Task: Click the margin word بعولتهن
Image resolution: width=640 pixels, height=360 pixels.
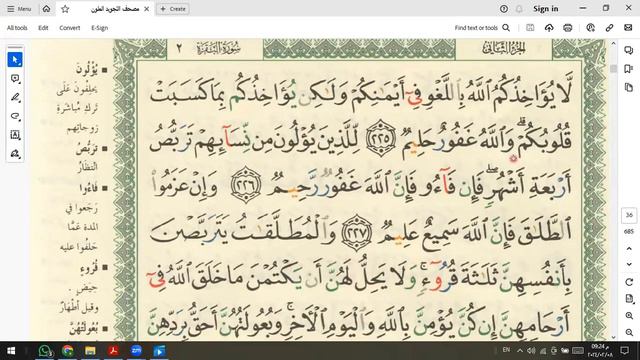Action: coord(84,329)
